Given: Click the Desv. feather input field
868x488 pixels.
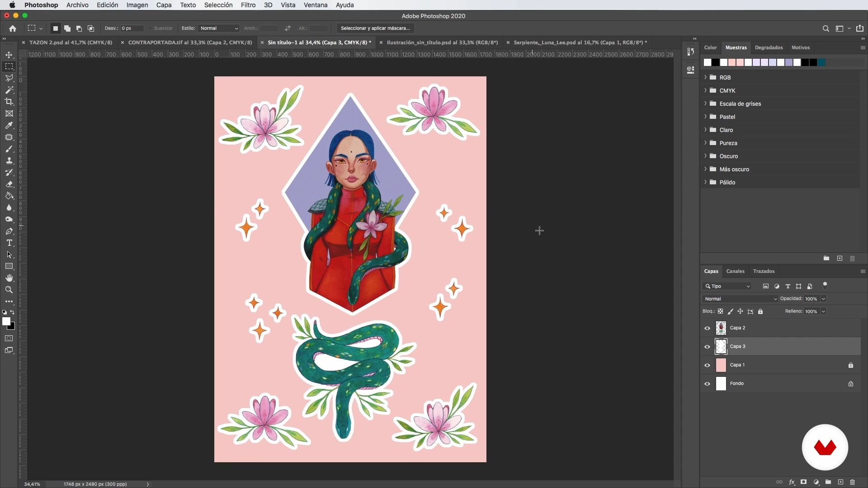Looking at the screenshot, I should (x=132, y=28).
